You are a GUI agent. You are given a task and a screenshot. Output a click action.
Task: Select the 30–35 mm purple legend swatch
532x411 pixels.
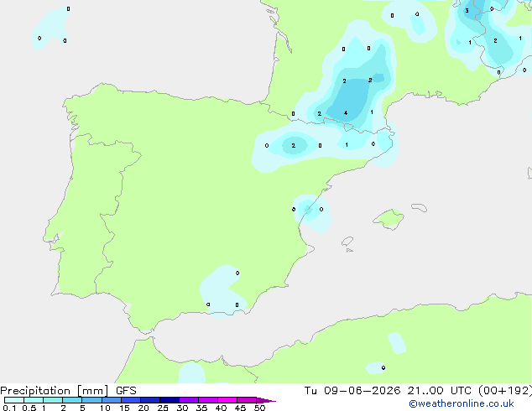pos(189,400)
